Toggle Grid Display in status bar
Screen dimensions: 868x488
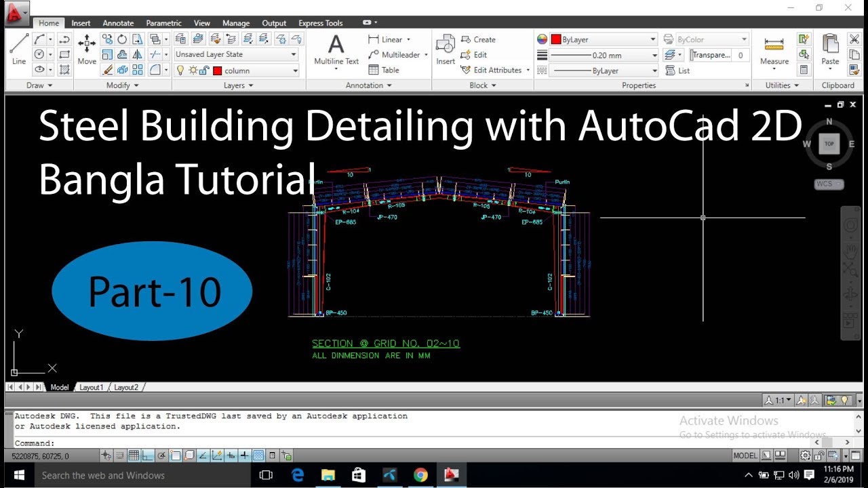pos(134,455)
